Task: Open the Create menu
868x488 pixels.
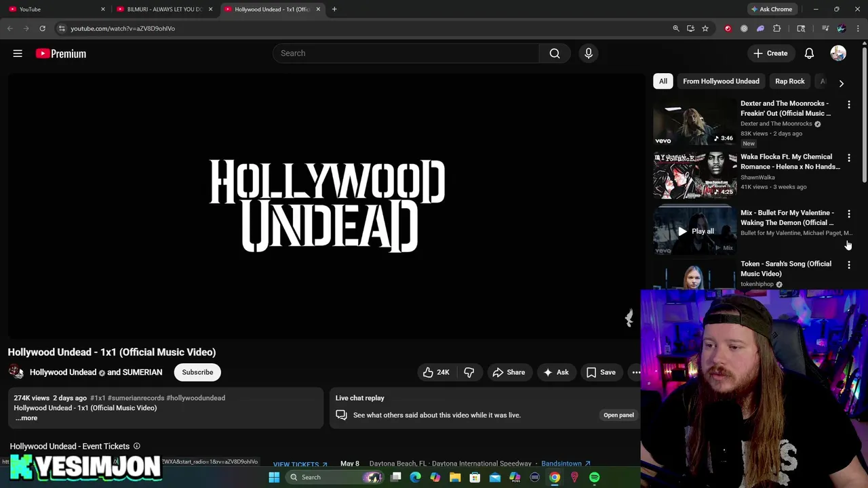Action: (x=770, y=54)
